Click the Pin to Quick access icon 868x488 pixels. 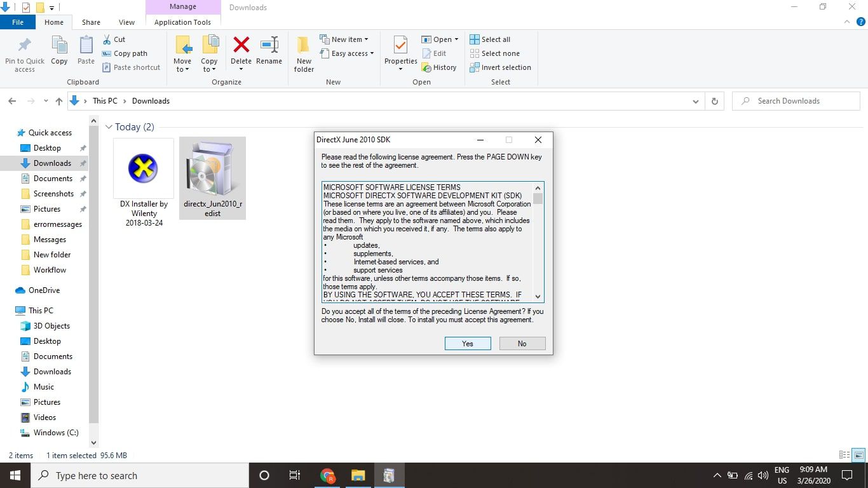(25, 46)
